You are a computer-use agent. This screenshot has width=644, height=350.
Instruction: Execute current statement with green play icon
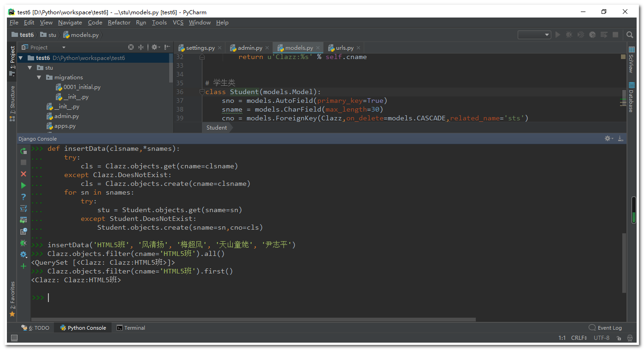tap(24, 185)
